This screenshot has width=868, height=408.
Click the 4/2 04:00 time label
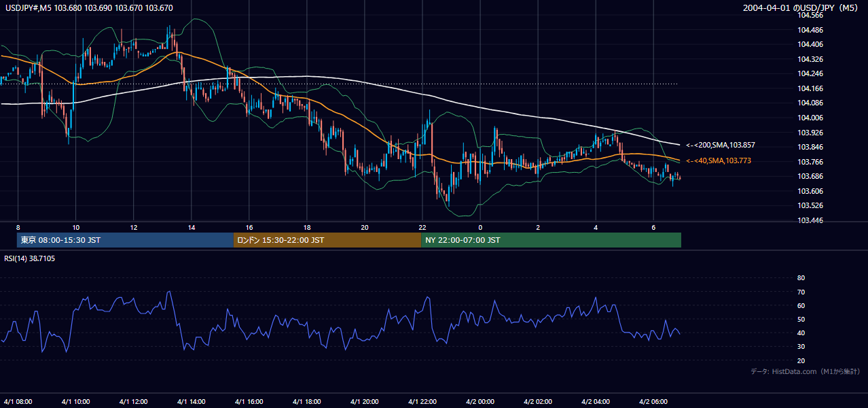596,402
